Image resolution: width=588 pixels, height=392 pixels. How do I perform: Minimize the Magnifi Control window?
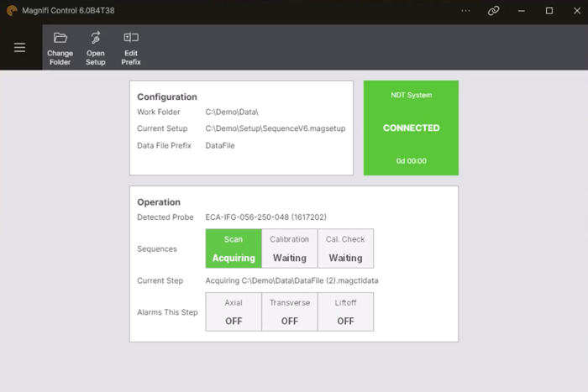(522, 11)
